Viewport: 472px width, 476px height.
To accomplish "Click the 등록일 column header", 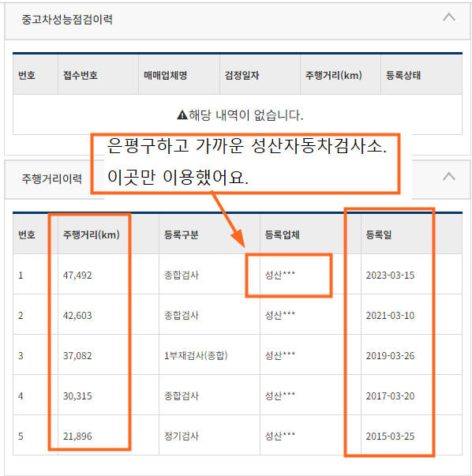I will 379,234.
